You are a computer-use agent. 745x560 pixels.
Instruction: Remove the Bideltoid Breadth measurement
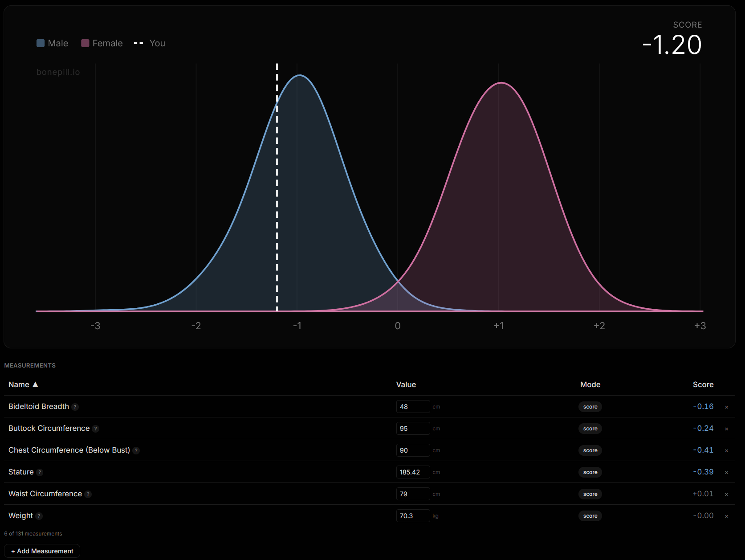tap(726, 407)
